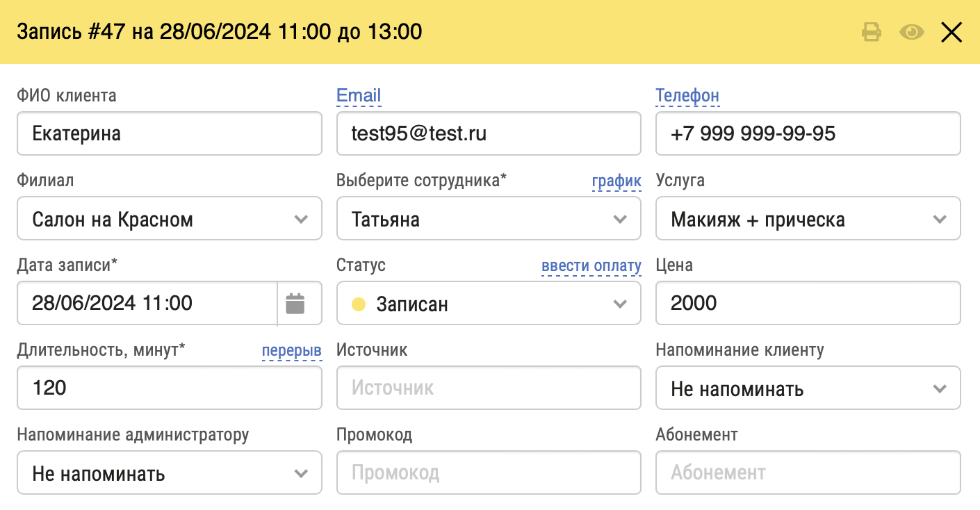Open the Статус dropdown showing Записан

488,304
